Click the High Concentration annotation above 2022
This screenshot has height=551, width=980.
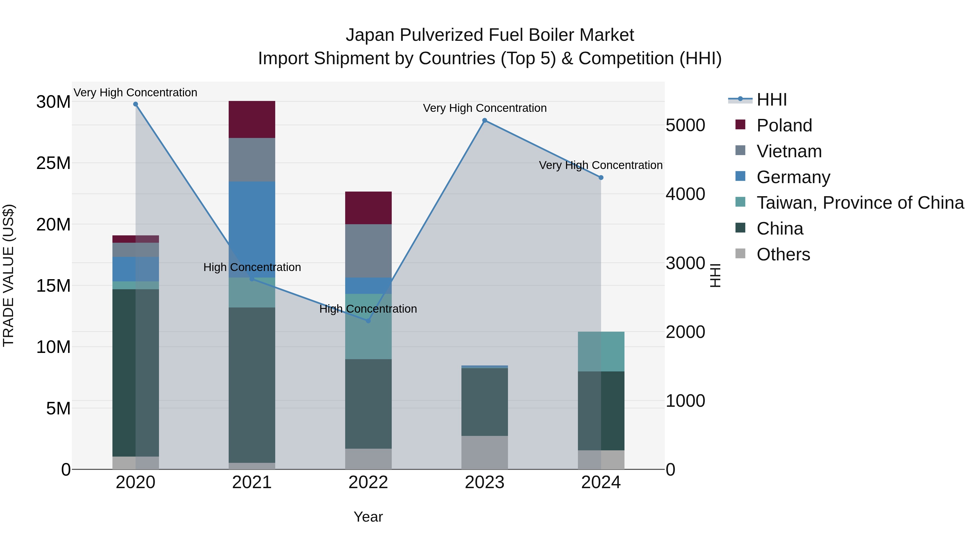tap(368, 309)
